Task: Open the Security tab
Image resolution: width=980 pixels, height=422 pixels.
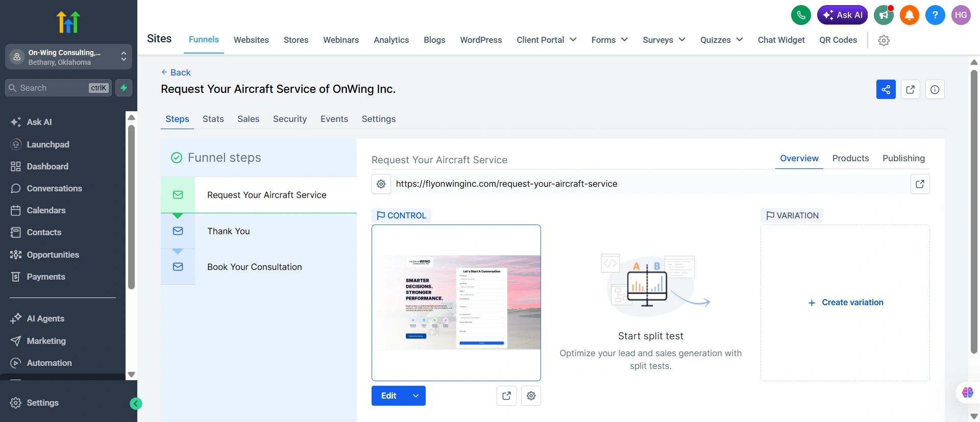Action: [x=290, y=119]
